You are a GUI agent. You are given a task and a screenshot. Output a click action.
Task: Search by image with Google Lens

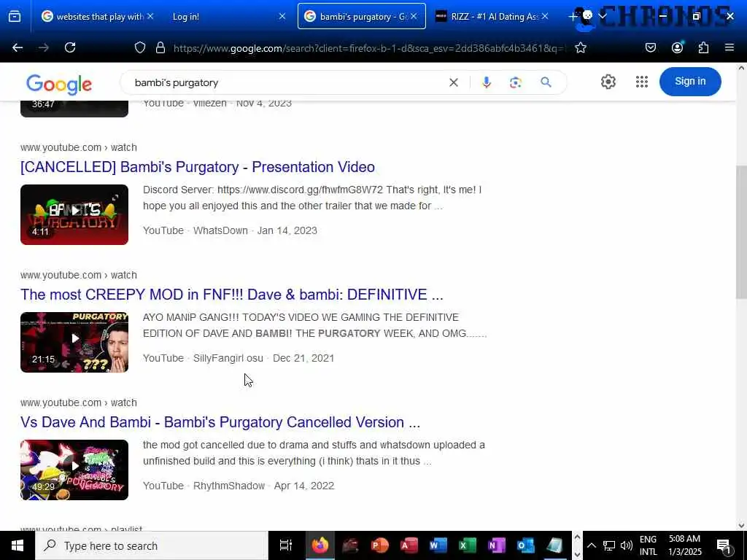tap(516, 82)
